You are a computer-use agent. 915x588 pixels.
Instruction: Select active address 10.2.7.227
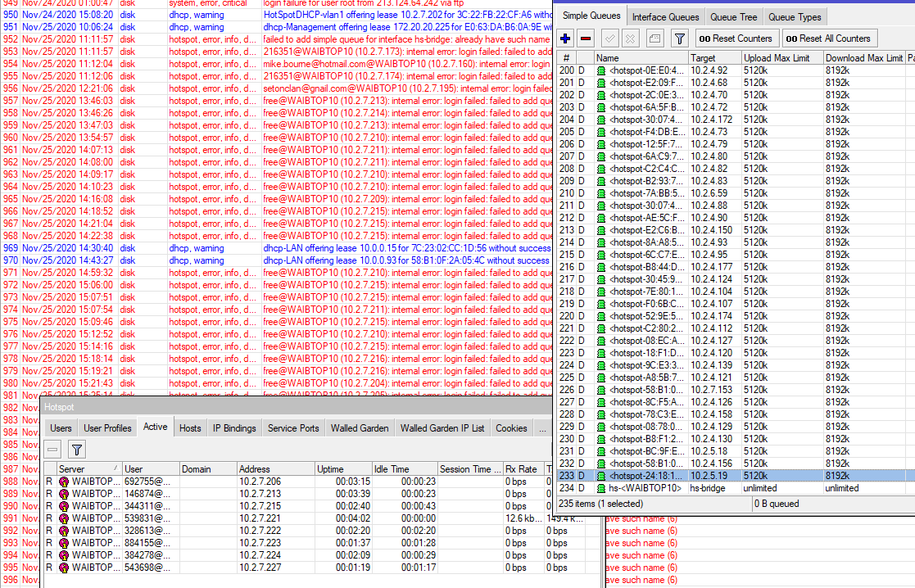tap(260, 568)
